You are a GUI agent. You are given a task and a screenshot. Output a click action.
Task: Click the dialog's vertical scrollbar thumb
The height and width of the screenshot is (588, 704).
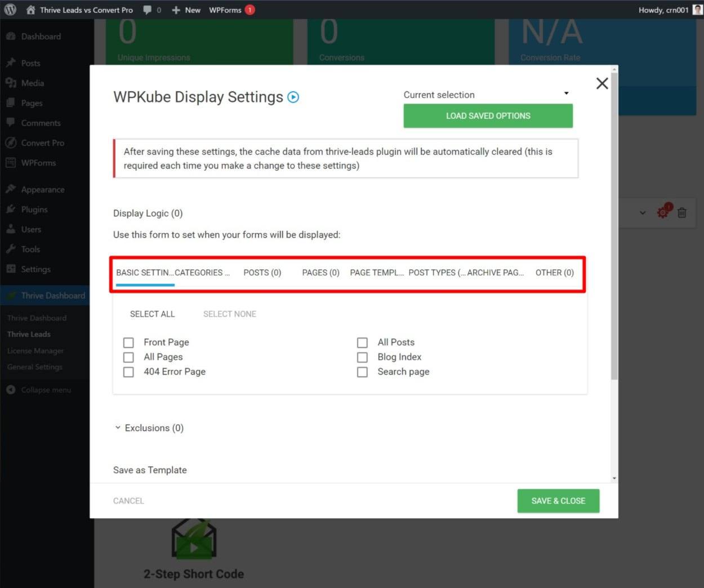(614, 225)
